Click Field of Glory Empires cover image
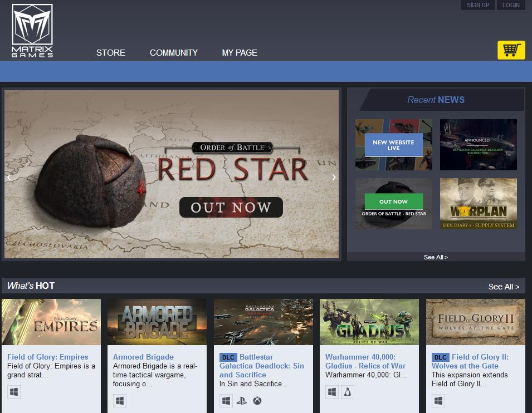532x413 pixels. 51,322
